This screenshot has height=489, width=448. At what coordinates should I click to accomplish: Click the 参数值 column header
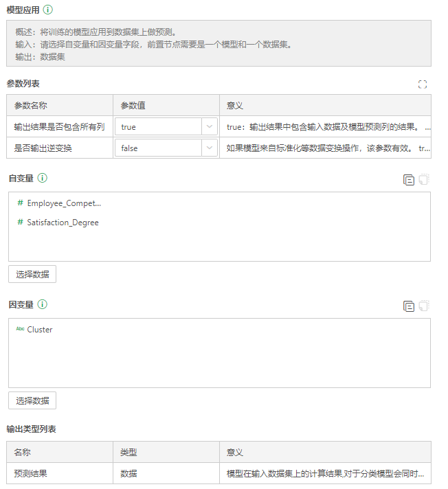click(x=133, y=106)
